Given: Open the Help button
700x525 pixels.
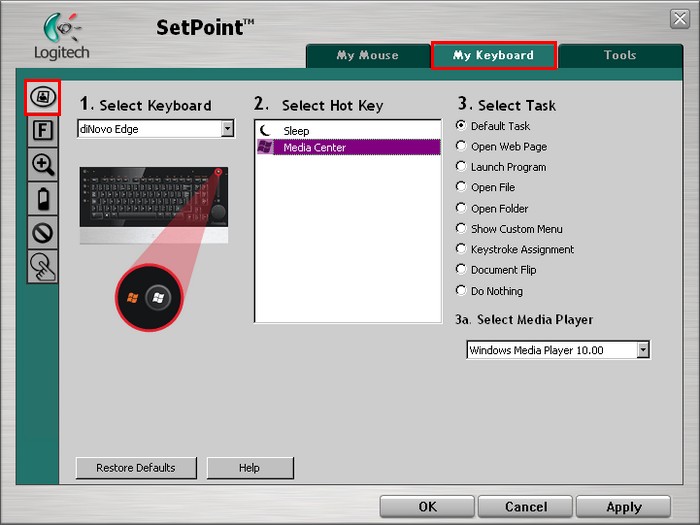Looking at the screenshot, I should click(250, 468).
